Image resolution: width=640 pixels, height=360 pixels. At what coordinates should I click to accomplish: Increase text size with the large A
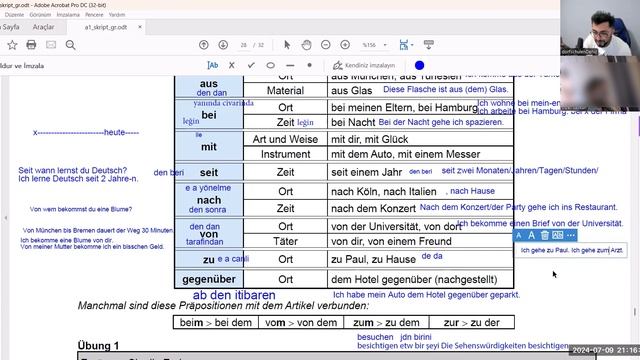[x=531, y=236]
